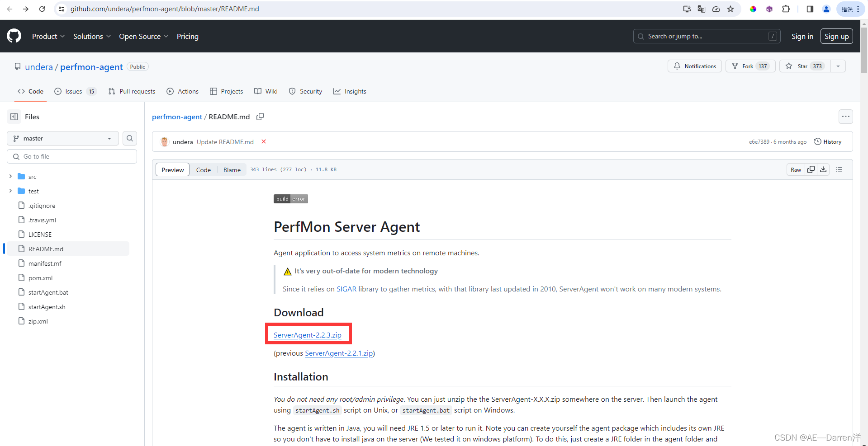Expand the Solutions menu
The image size is (868, 446).
pyautogui.click(x=92, y=36)
